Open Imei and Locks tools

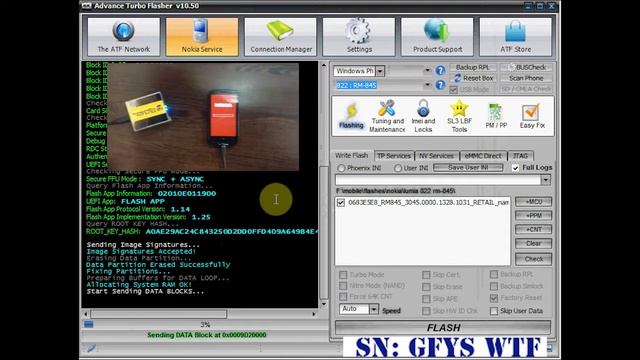(x=423, y=116)
